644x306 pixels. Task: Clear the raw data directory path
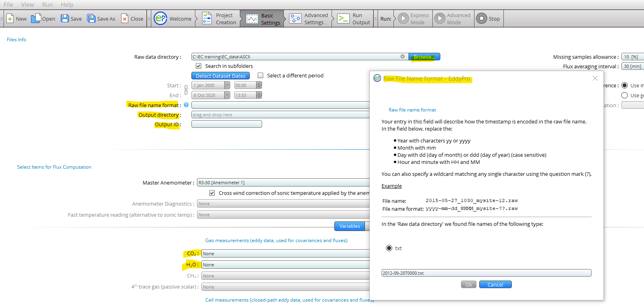pos(403,56)
